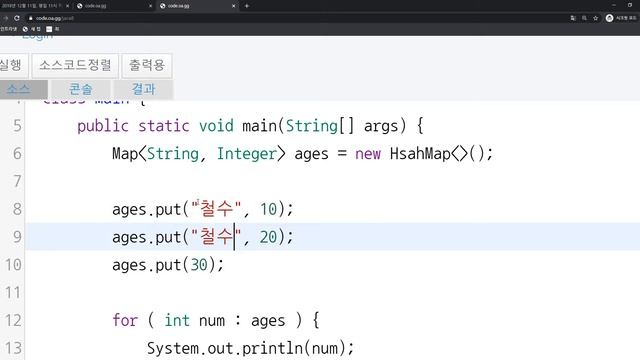The image size is (640, 360).
Task: Click the value 20 in line 9
Action: [x=268, y=237]
